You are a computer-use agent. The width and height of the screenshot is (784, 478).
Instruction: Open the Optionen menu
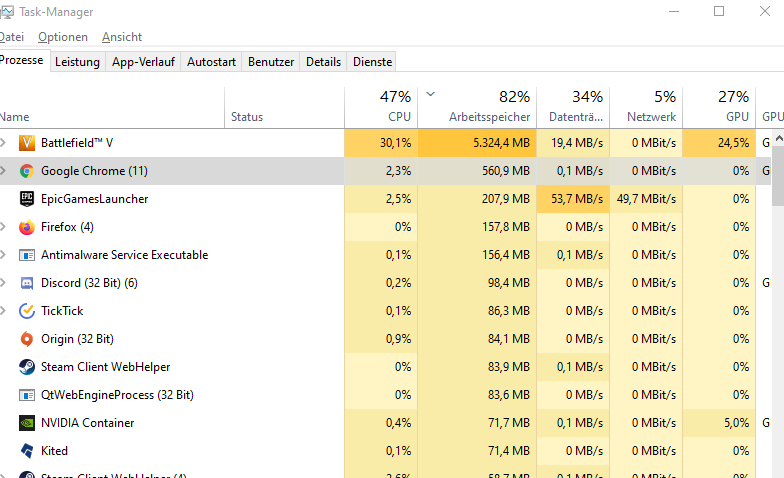tap(62, 37)
